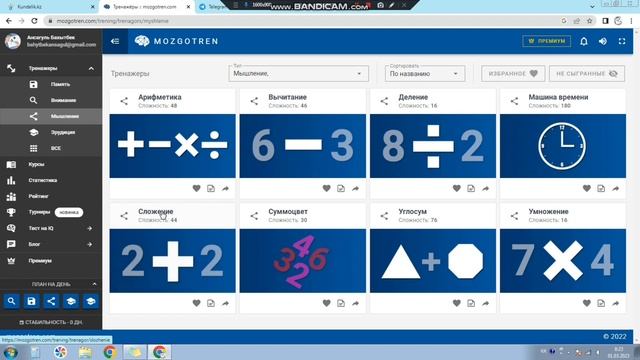This screenshot has height=360, width=640.
Task: Reload the page with the browser refresh button
Action: click(x=35, y=21)
